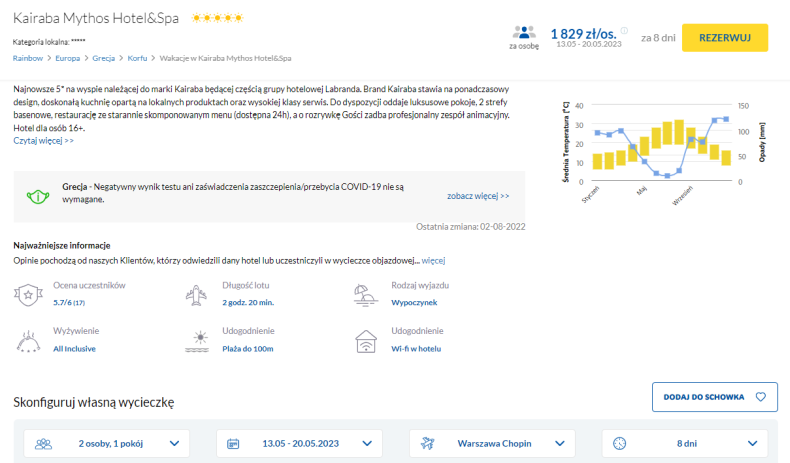Click 'Ostatnia zmiana: 02-08-2022' text

pyautogui.click(x=471, y=227)
